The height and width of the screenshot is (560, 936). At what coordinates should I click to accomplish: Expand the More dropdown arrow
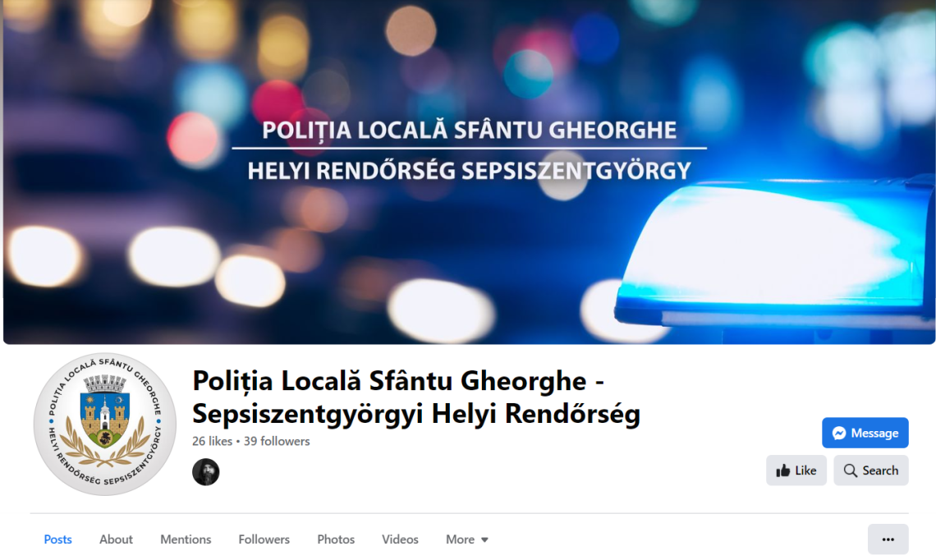484,539
